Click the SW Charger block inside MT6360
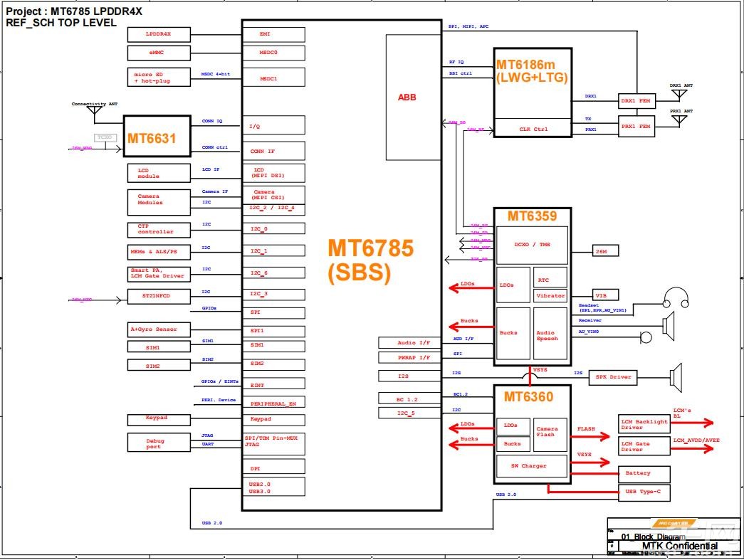The height and width of the screenshot is (560, 744). tap(531, 466)
